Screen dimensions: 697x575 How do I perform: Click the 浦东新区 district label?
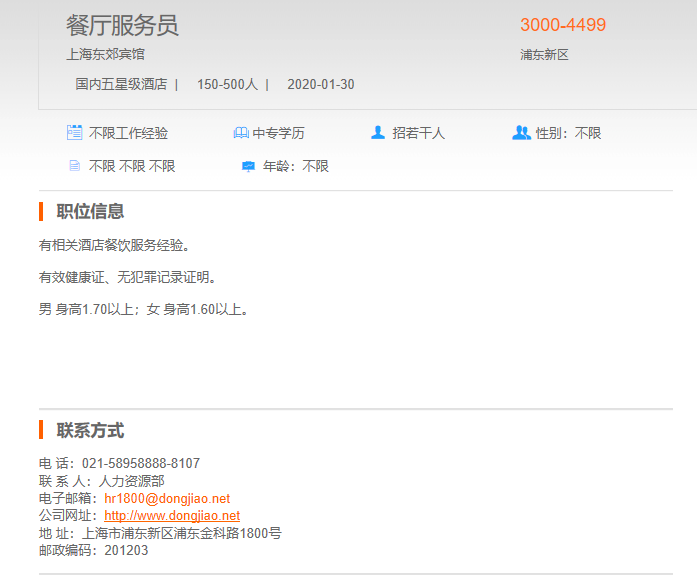544,55
